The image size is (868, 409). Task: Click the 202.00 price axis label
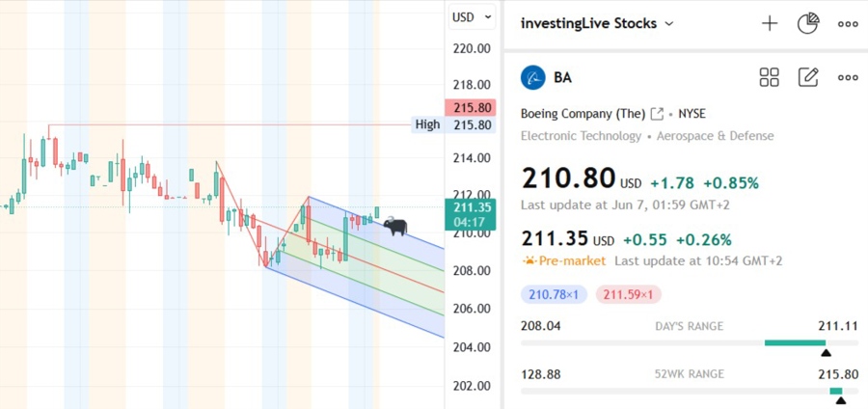pos(471,386)
